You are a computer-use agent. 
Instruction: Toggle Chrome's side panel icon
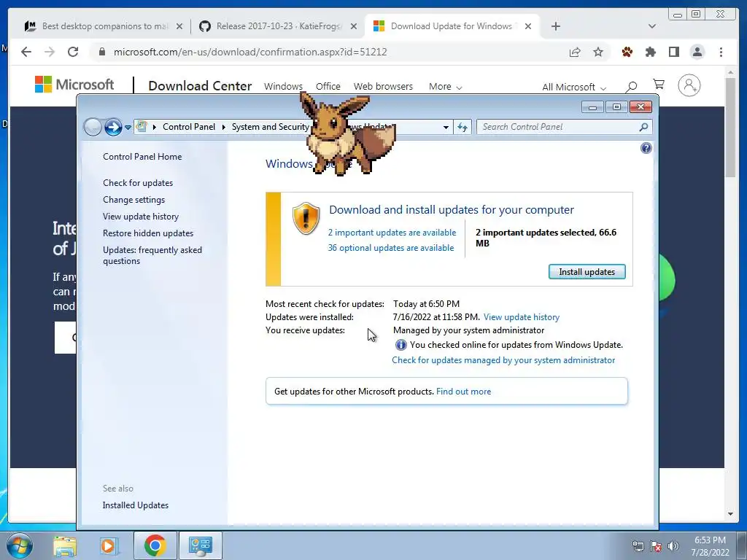[x=673, y=52]
